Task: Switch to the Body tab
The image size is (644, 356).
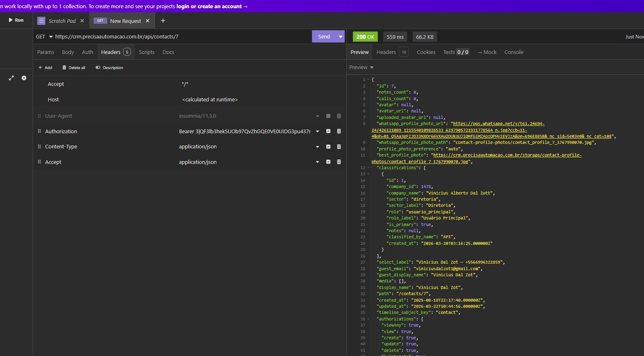Action: [x=68, y=52]
